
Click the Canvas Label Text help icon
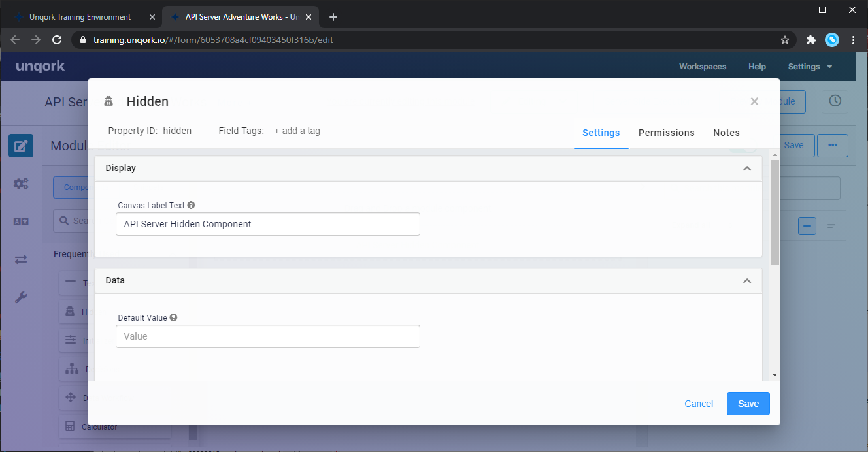(191, 205)
